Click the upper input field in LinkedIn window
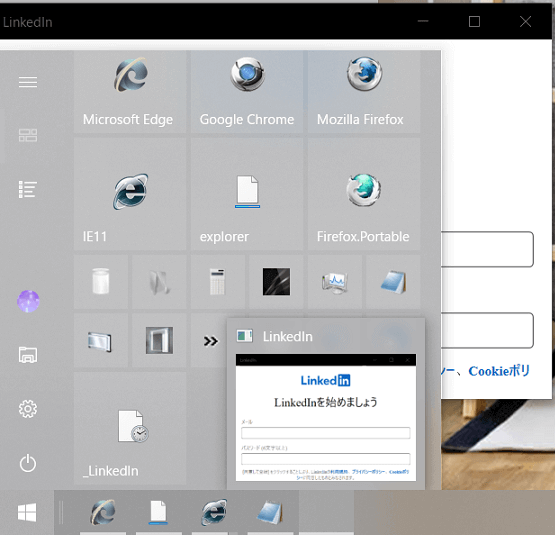The width and height of the screenshot is (555, 535). (487, 249)
